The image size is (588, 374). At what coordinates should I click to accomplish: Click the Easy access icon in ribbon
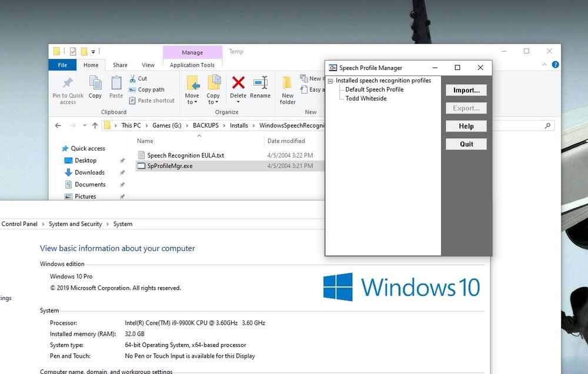tap(304, 89)
